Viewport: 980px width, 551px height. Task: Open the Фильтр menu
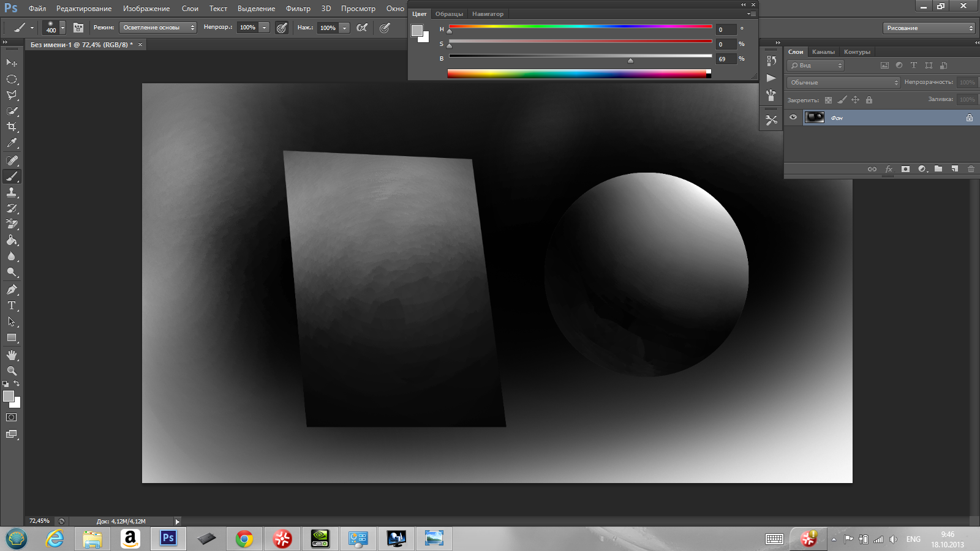click(x=298, y=9)
